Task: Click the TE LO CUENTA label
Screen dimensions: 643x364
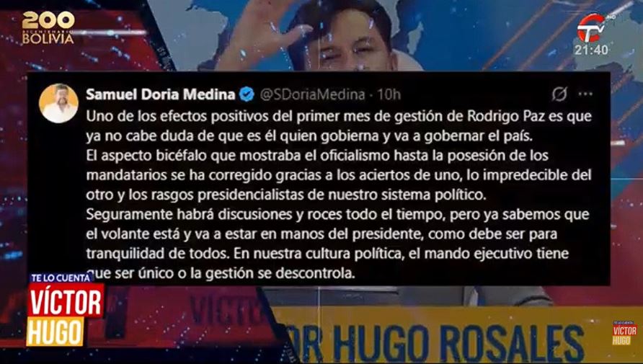Action: click(x=61, y=278)
